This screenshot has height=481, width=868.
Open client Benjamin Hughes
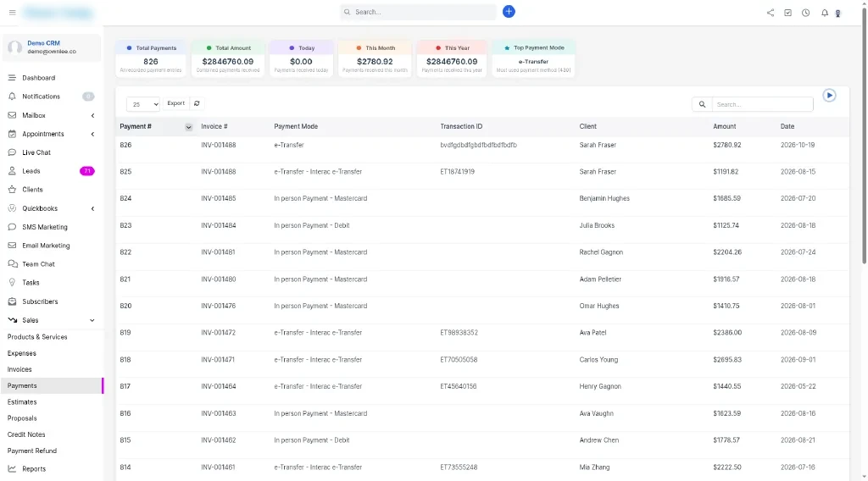pos(604,198)
